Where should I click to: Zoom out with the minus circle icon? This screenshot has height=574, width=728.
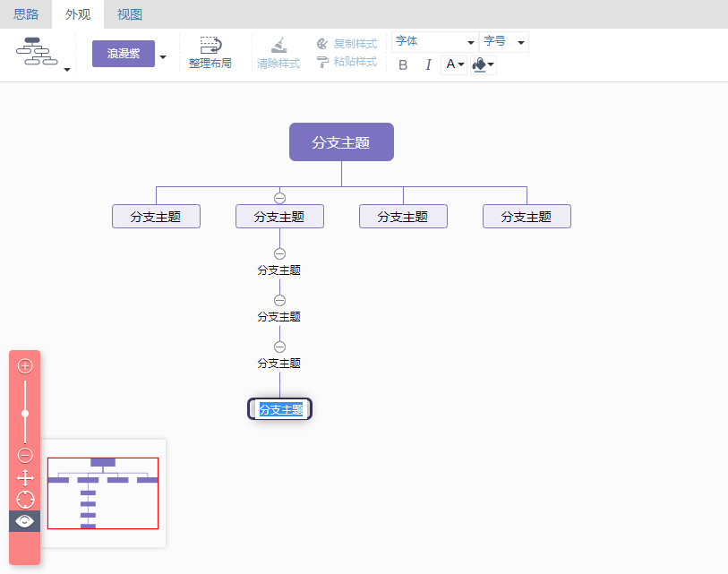point(25,455)
